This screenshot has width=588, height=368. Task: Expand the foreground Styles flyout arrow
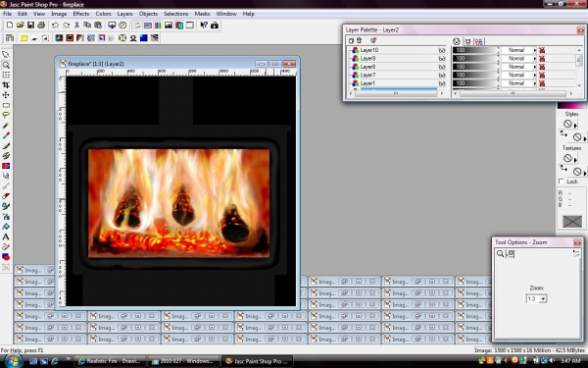(575, 126)
